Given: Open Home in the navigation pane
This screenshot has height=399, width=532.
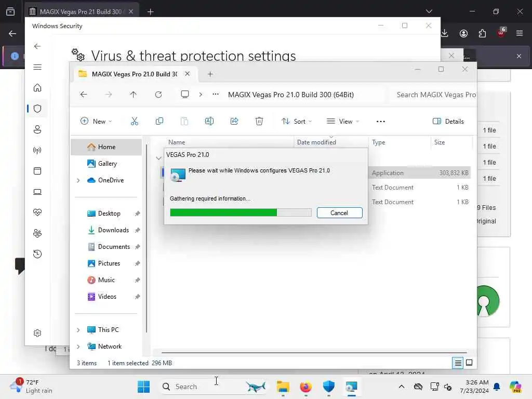Looking at the screenshot, I should [x=106, y=147].
